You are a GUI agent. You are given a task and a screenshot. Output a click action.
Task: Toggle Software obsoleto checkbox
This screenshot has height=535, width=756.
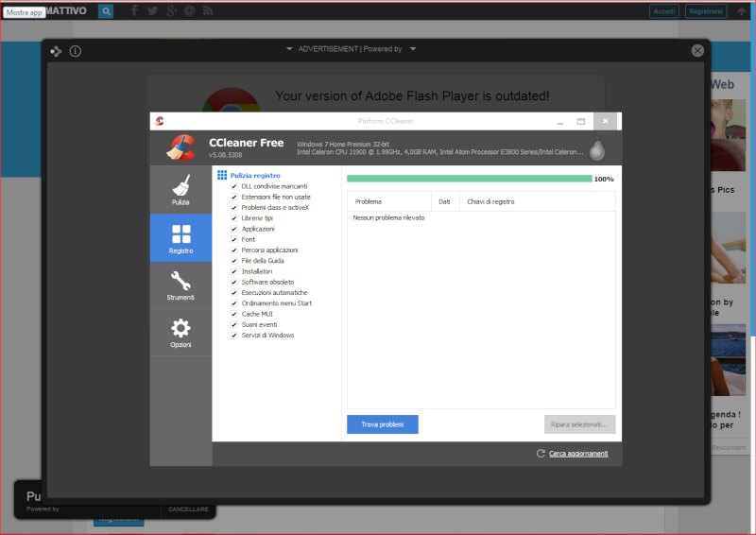(233, 282)
